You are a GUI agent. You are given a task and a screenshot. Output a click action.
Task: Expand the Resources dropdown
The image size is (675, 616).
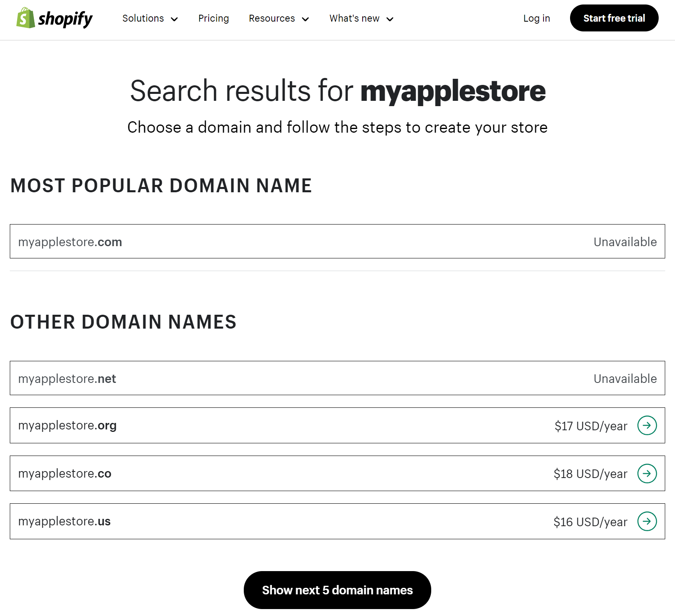(x=272, y=18)
